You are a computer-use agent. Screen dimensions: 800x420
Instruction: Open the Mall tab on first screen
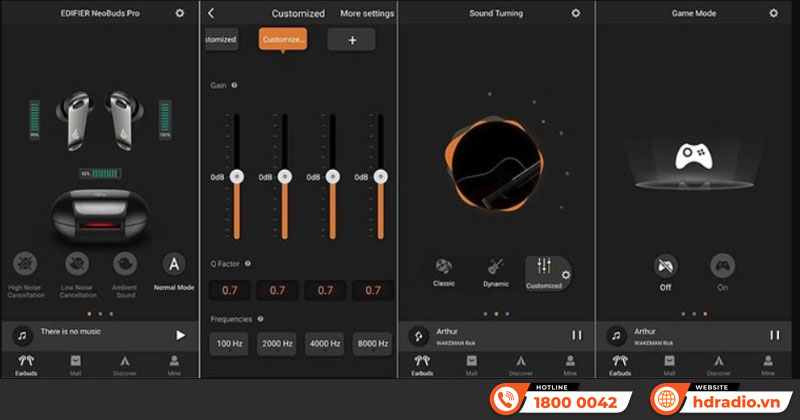pos(76,364)
